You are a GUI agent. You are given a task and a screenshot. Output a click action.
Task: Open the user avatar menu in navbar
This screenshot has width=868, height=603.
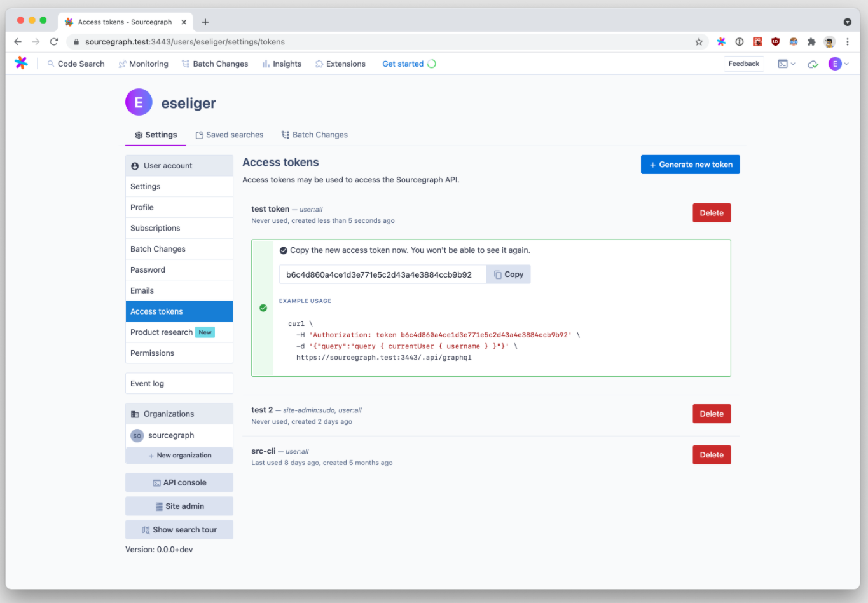click(x=838, y=64)
